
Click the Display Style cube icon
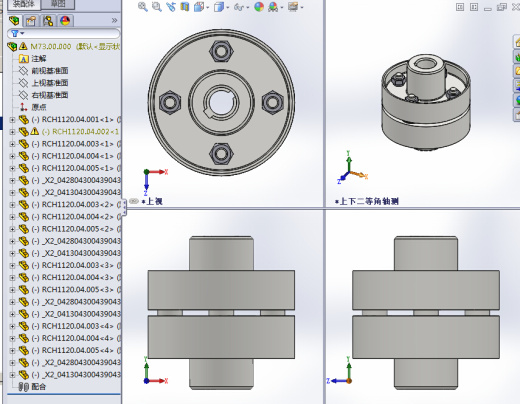point(219,7)
